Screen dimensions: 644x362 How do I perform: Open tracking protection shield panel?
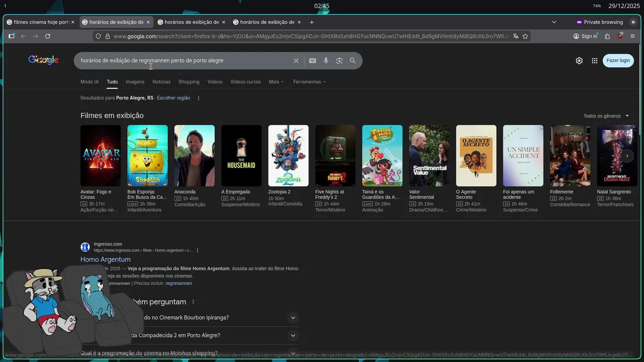[x=99, y=36]
